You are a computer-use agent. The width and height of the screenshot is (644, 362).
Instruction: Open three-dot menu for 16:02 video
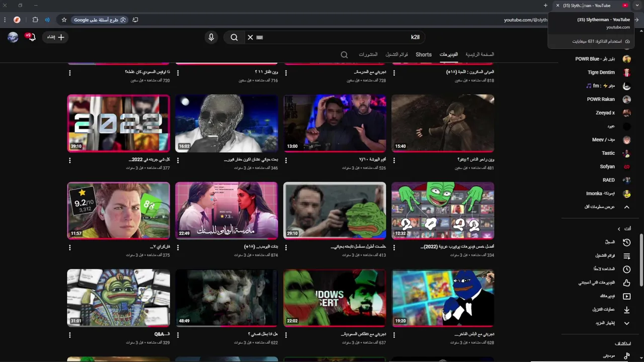178,160
